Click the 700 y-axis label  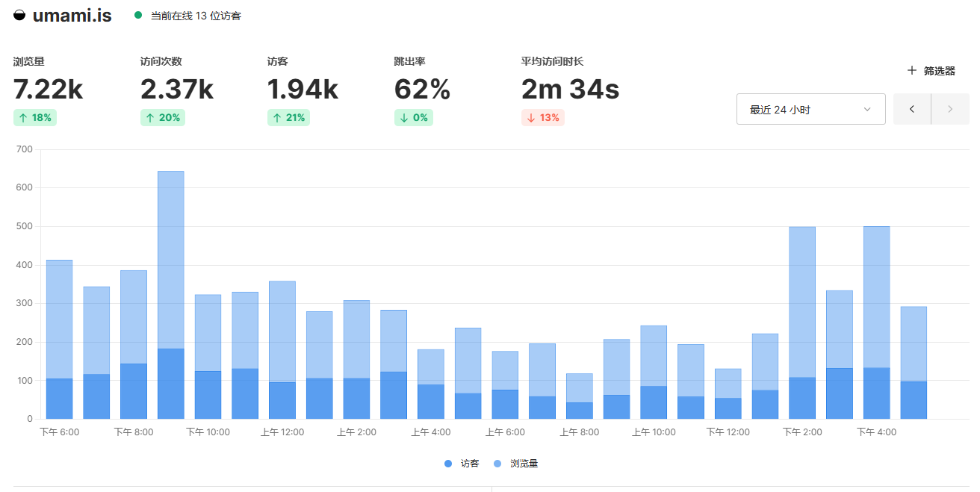25,149
